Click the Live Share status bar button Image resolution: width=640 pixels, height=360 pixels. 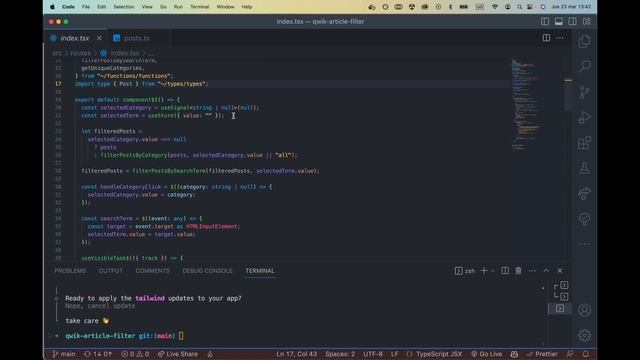(x=178, y=354)
